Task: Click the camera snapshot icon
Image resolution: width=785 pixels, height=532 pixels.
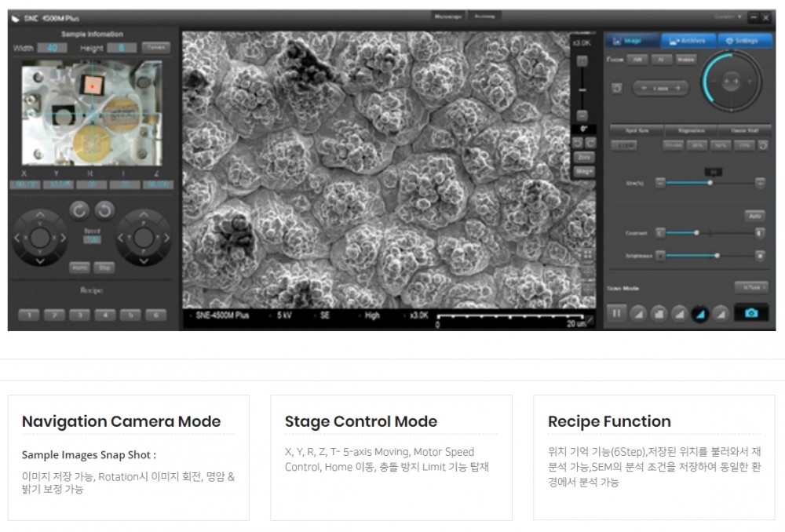Action: [751, 313]
